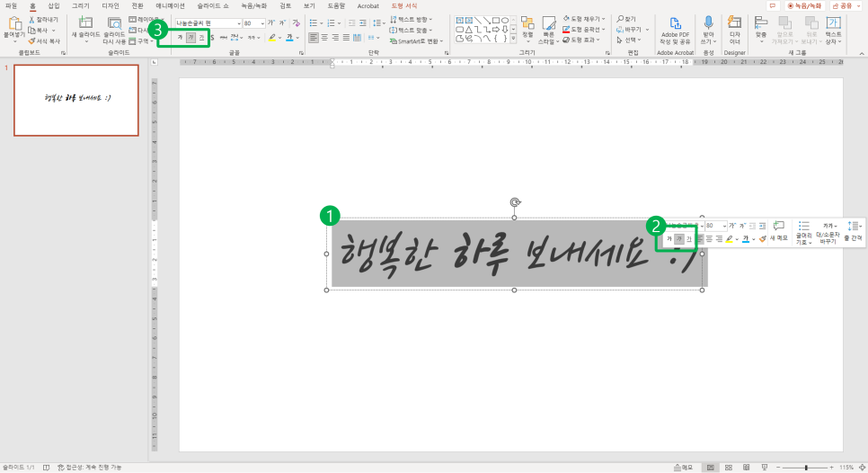Screen dimensions: 868x473
Task: Select the rectangle shape in shapes gallery
Action: pos(496,21)
